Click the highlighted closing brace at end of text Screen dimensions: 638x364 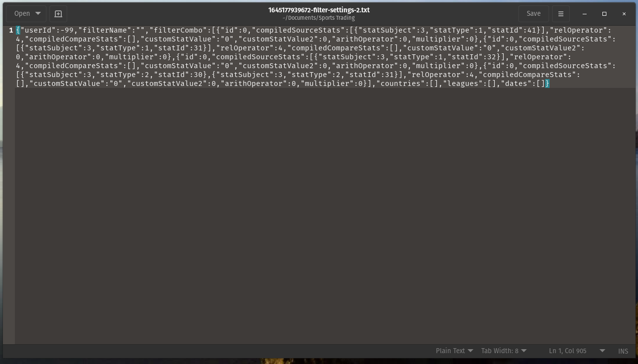(547, 84)
